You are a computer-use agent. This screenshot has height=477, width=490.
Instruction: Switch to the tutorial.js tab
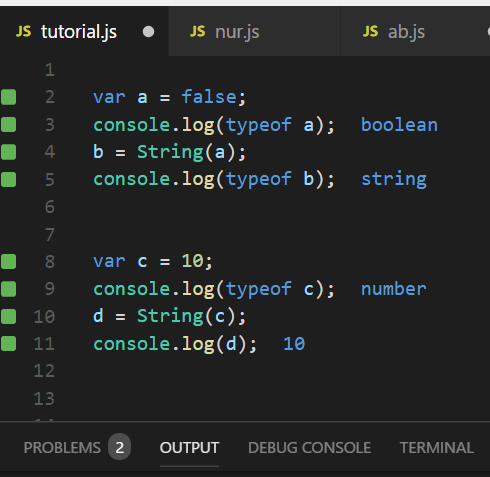tap(84, 31)
